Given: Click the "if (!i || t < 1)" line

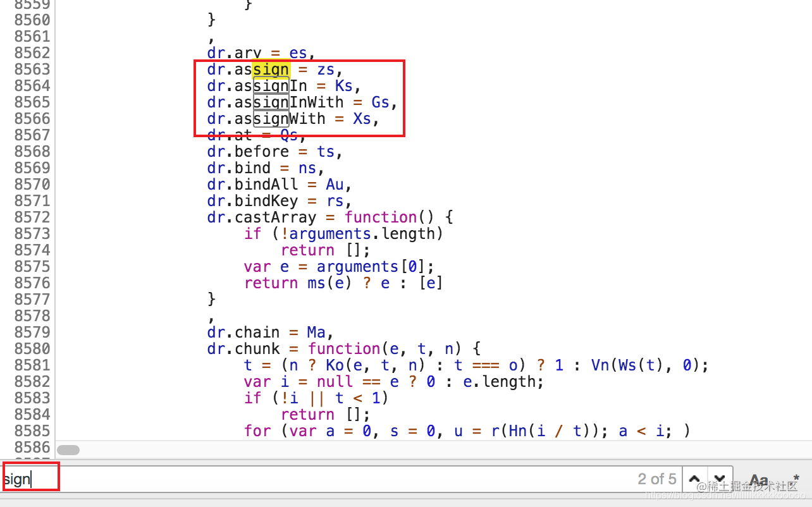Looking at the screenshot, I should [316, 398].
